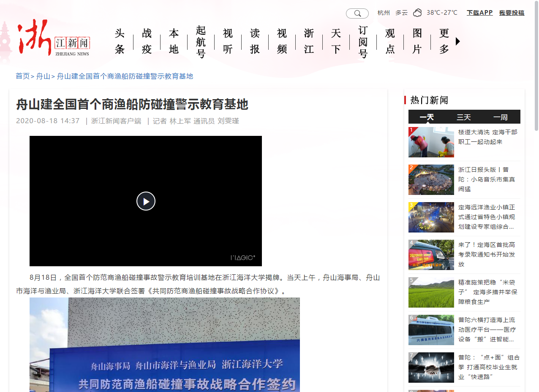539x392 pixels.
Task: Go to 首页 breadcrumb
Action: pos(23,76)
